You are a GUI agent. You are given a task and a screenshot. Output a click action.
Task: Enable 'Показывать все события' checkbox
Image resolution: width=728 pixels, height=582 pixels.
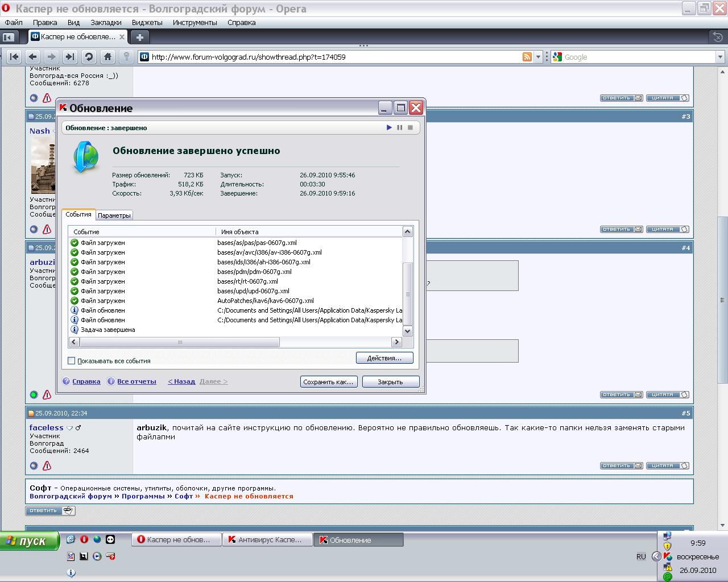coord(72,361)
